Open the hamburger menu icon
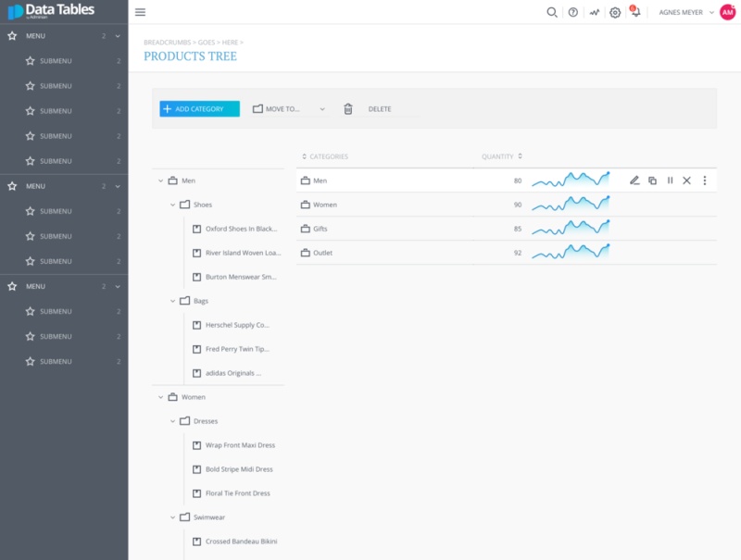This screenshot has width=741, height=560. 140,12
